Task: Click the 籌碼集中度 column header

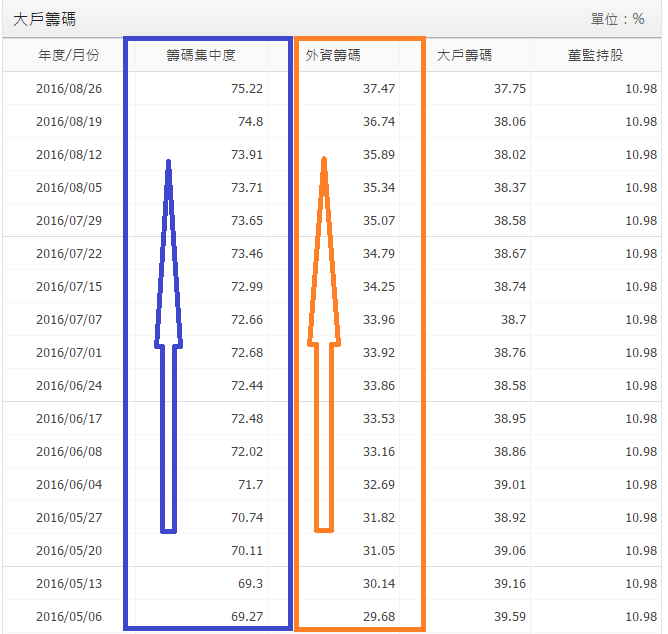Action: 201,55
